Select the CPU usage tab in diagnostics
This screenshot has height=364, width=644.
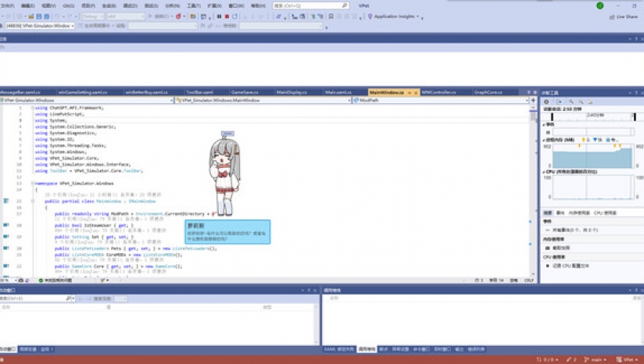coord(605,212)
